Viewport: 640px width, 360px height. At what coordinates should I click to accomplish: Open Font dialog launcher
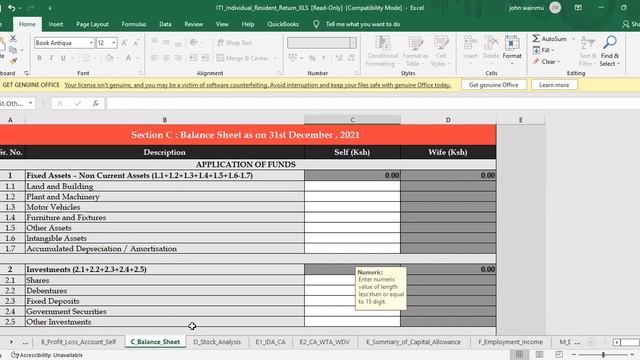(141, 73)
